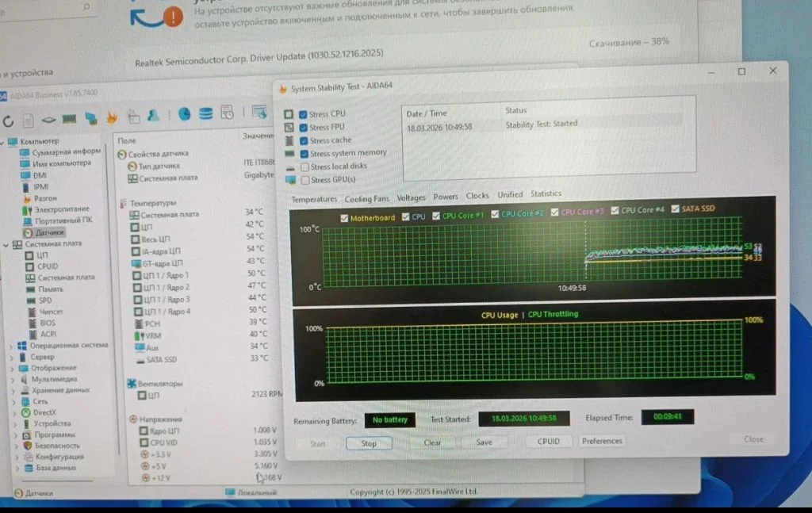Switch to the Clocks tab
Screen dimensions: 812x513
pos(477,196)
